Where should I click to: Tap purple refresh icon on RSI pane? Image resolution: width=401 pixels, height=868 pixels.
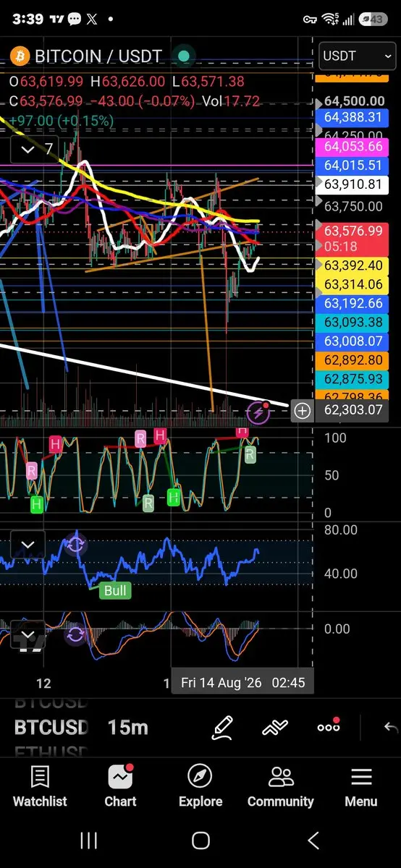point(75,544)
